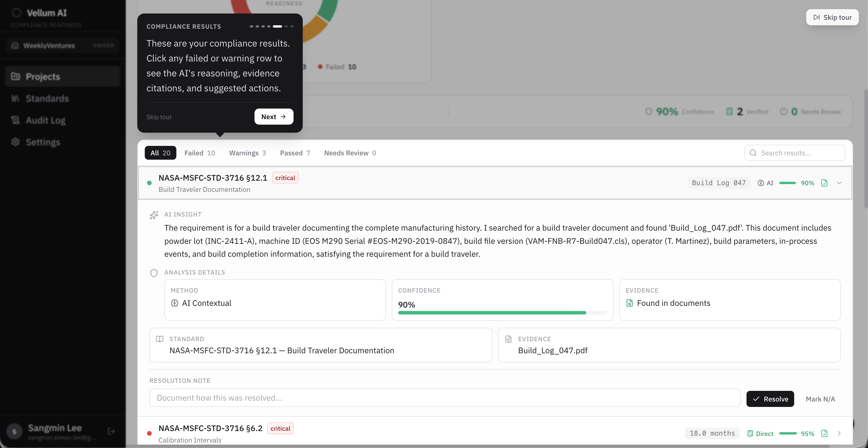Click the Found in documents file icon
The width and height of the screenshot is (868, 448).
tap(629, 303)
